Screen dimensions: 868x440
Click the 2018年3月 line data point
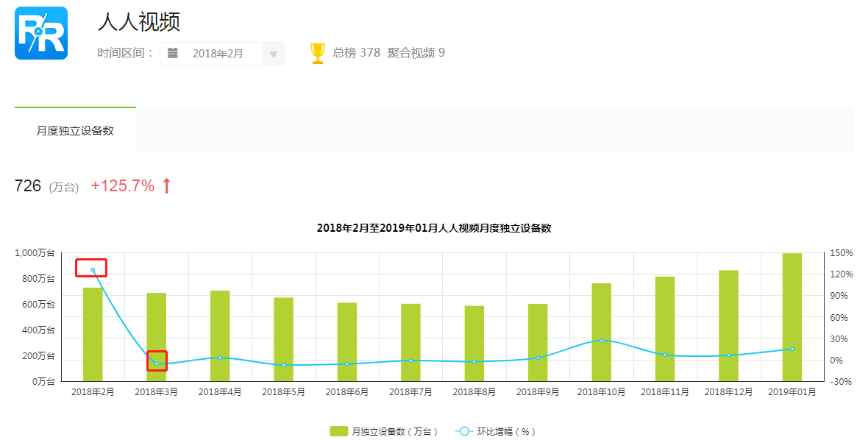156,363
